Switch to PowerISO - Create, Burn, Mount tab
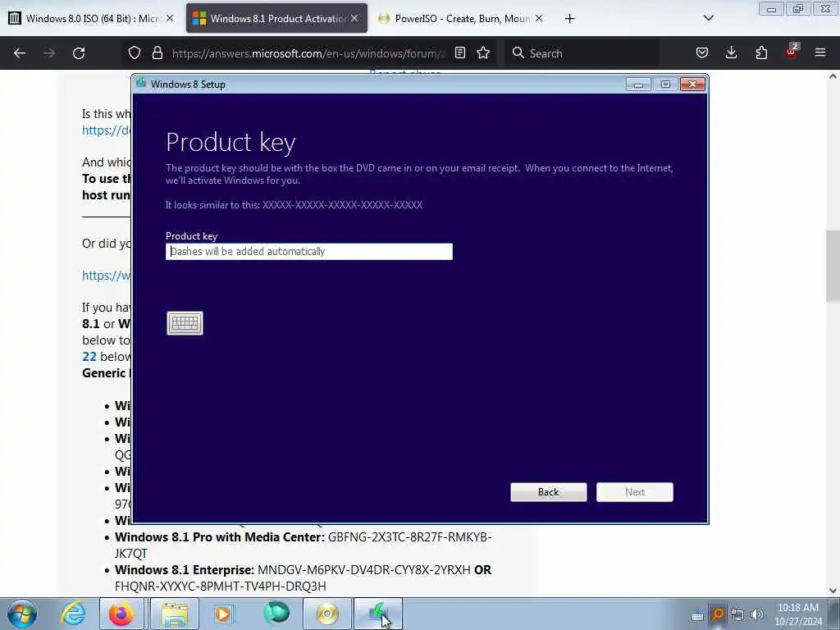 point(461,18)
